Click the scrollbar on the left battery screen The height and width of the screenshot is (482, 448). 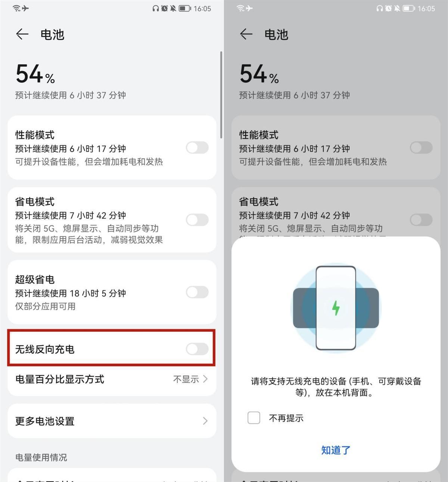coord(221,95)
